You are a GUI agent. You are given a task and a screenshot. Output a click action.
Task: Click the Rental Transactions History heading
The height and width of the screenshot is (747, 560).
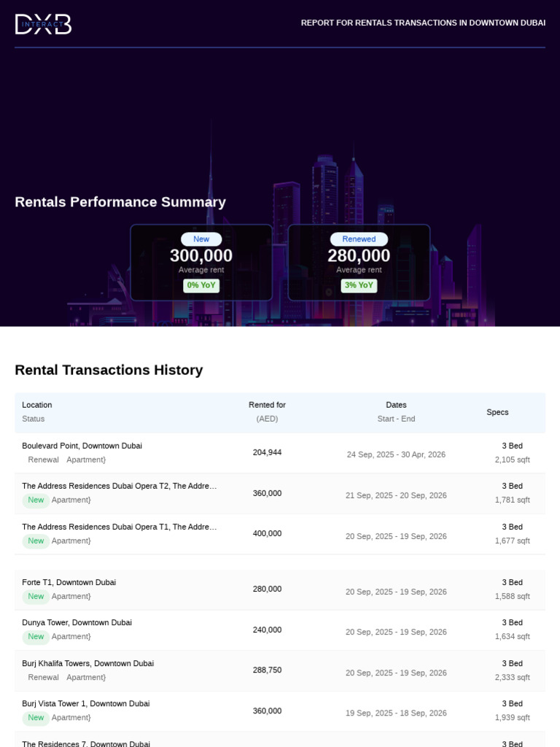109,370
